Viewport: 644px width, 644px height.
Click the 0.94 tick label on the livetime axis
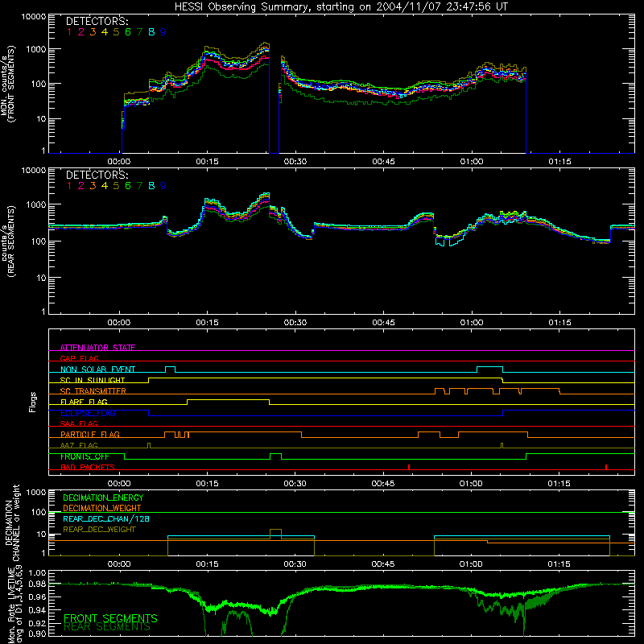[36, 609]
